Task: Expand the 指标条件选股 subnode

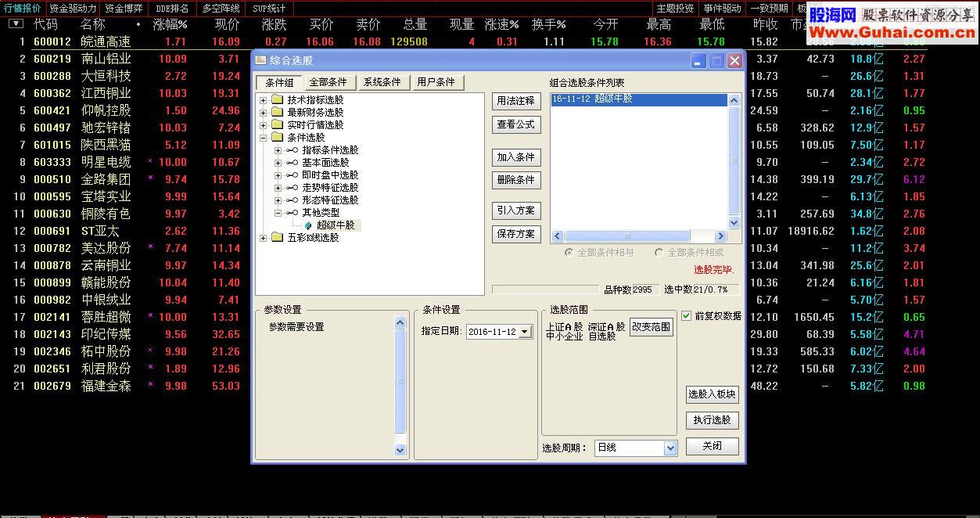Action: click(278, 150)
